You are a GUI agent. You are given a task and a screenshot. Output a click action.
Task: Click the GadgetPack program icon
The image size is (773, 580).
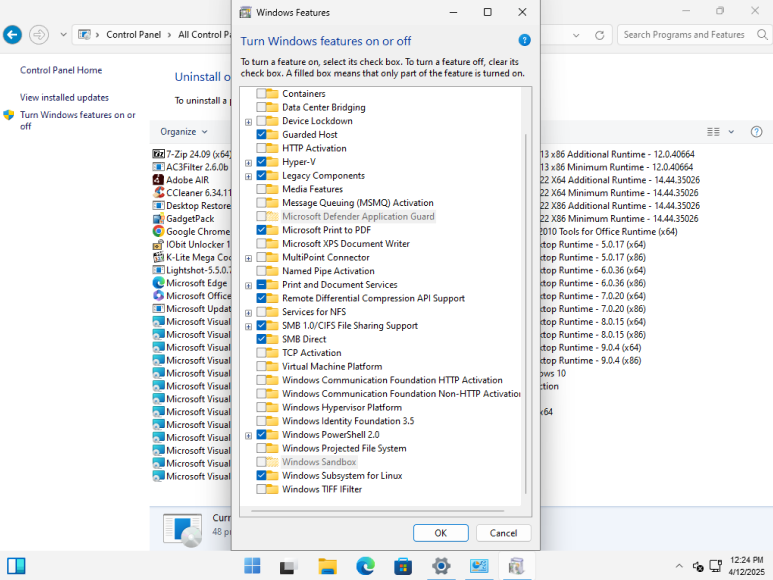point(158,218)
